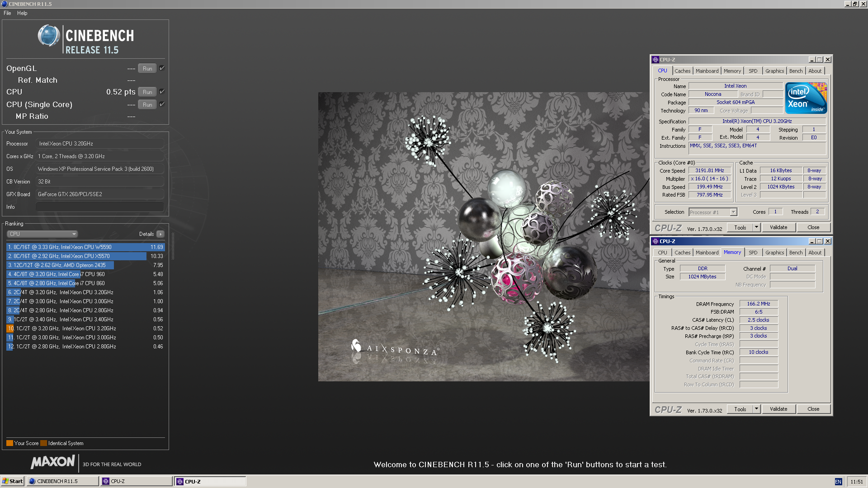The image size is (868, 488).
Task: Switch to CINEBENCH R11.5 taskbar item
Action: tap(62, 481)
